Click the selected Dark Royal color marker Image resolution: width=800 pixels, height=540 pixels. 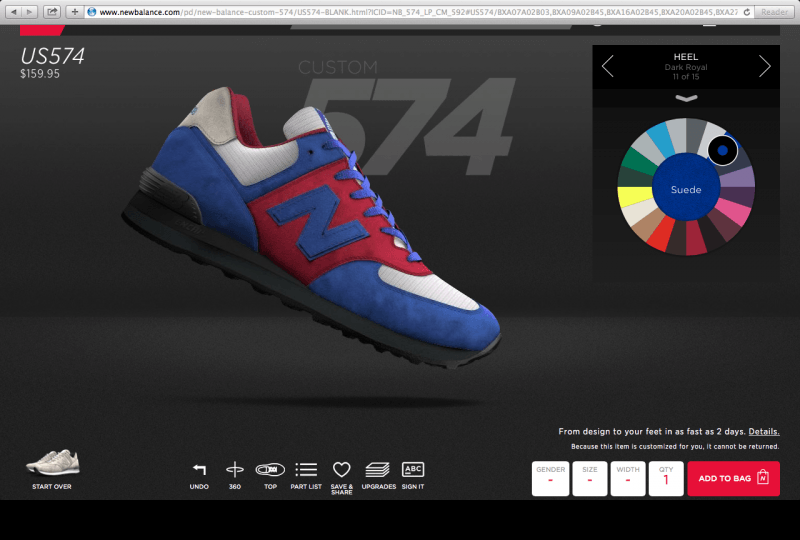pos(722,151)
